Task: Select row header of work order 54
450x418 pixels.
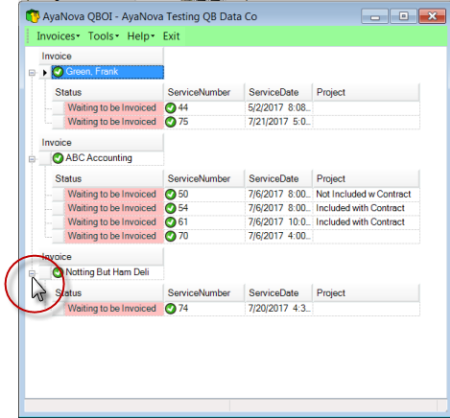Action: pos(58,208)
